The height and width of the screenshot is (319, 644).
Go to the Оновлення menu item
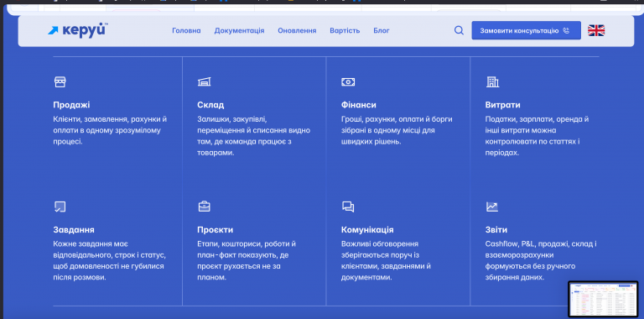click(x=297, y=30)
